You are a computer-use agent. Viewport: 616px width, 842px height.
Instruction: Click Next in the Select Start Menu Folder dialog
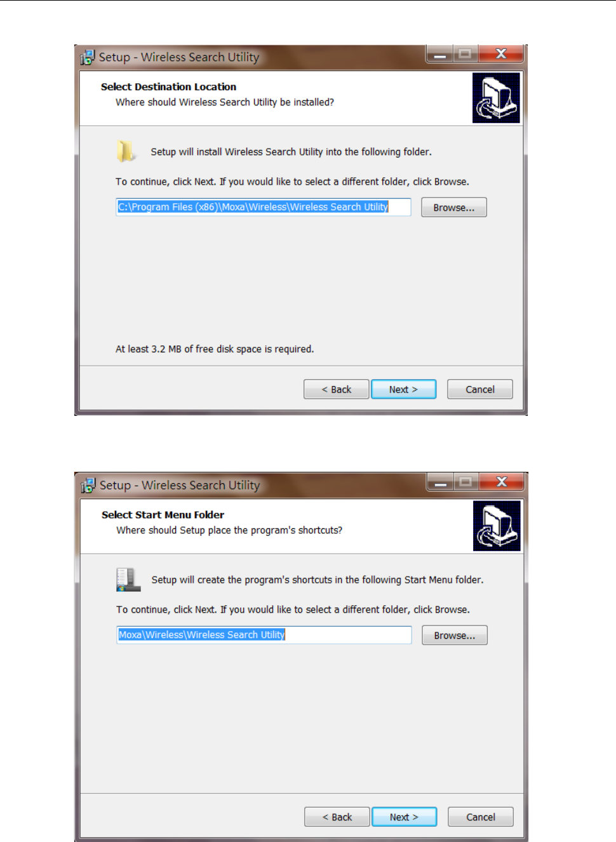coord(404,817)
